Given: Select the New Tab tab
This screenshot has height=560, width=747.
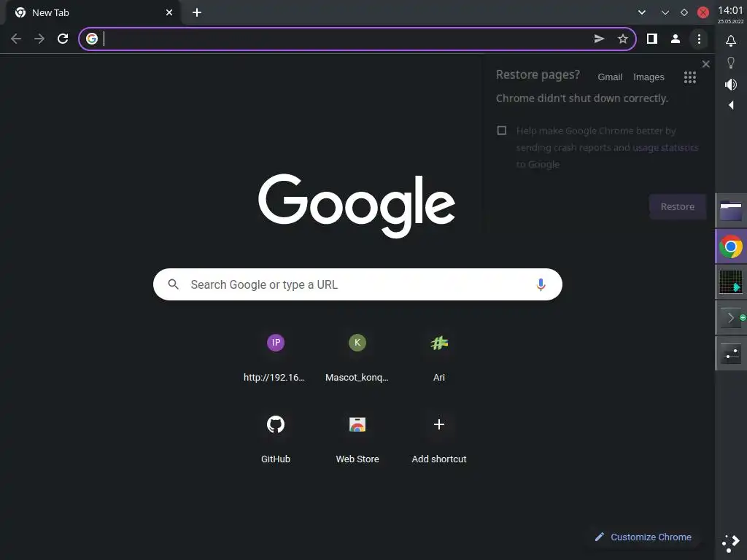Looking at the screenshot, I should click(93, 13).
